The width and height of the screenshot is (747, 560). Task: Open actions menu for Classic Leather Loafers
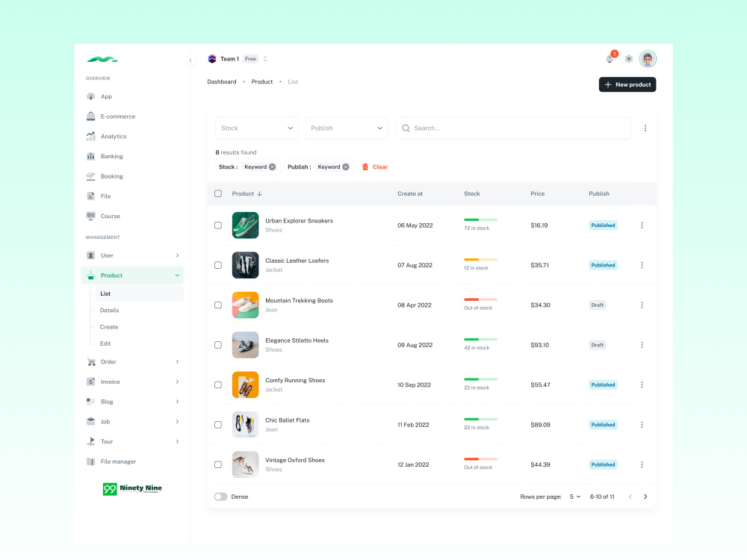tap(642, 265)
